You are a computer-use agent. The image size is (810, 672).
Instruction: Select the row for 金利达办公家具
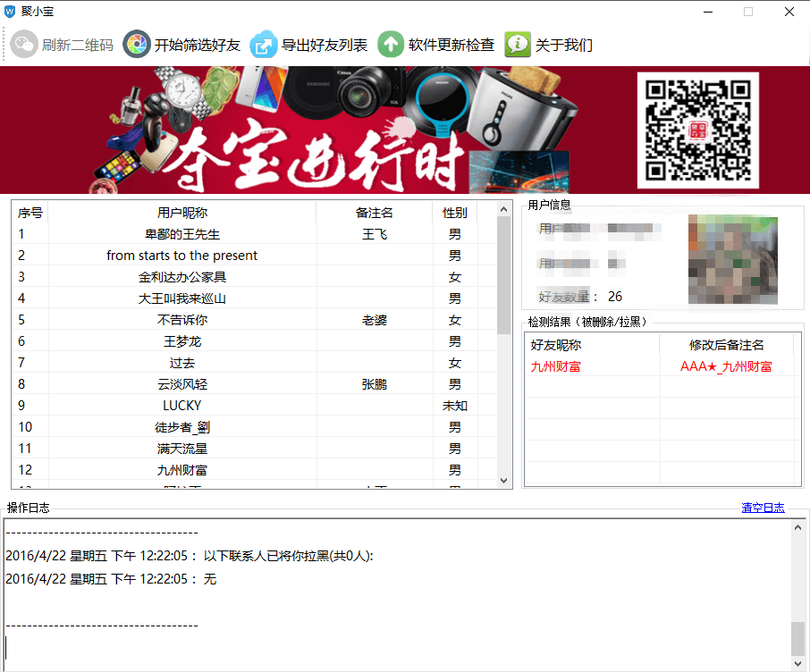pyautogui.click(x=182, y=277)
